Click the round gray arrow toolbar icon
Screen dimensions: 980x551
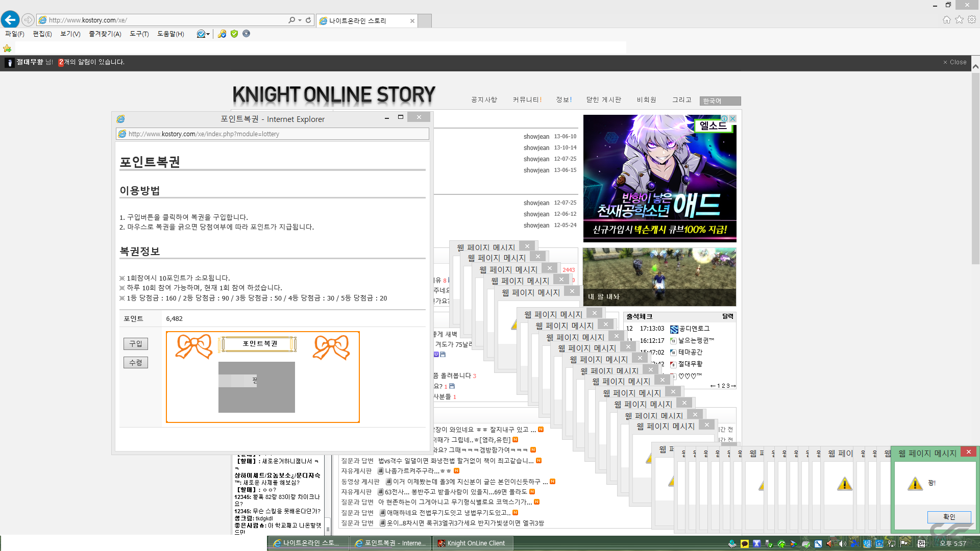click(246, 34)
